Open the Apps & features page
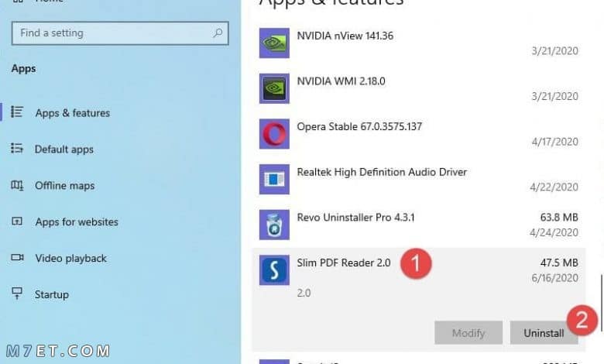The image size is (604, 364). 73,113
